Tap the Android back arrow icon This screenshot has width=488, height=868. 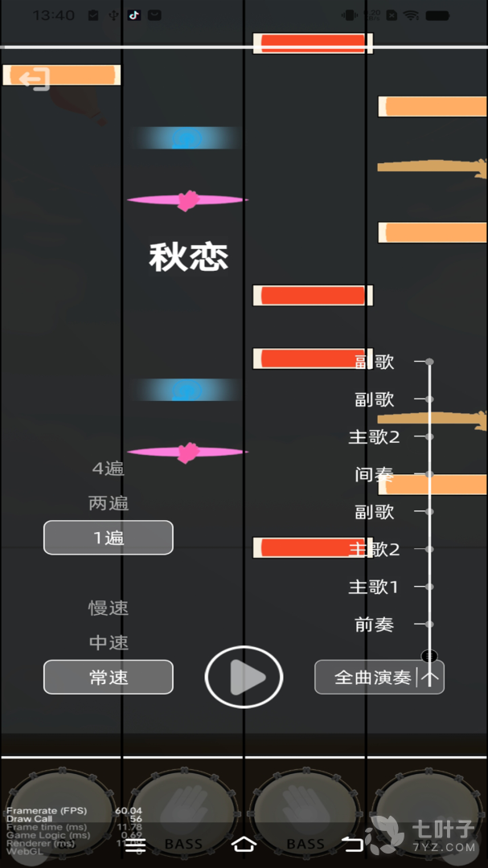tap(351, 844)
